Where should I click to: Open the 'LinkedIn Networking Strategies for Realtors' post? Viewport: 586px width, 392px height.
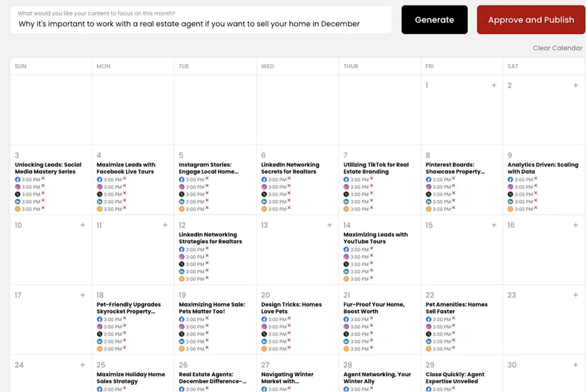[x=210, y=238]
